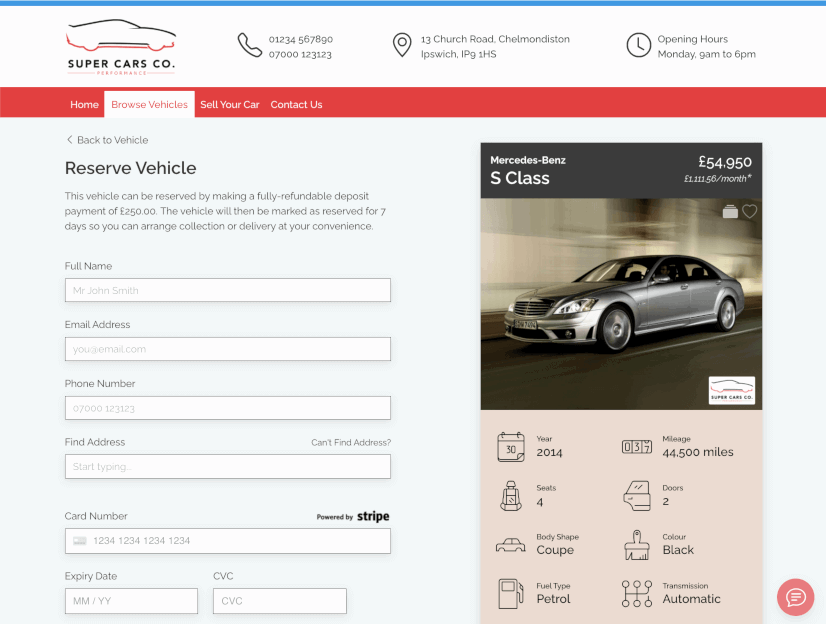Click the gearbox Transmission icon

637,593
